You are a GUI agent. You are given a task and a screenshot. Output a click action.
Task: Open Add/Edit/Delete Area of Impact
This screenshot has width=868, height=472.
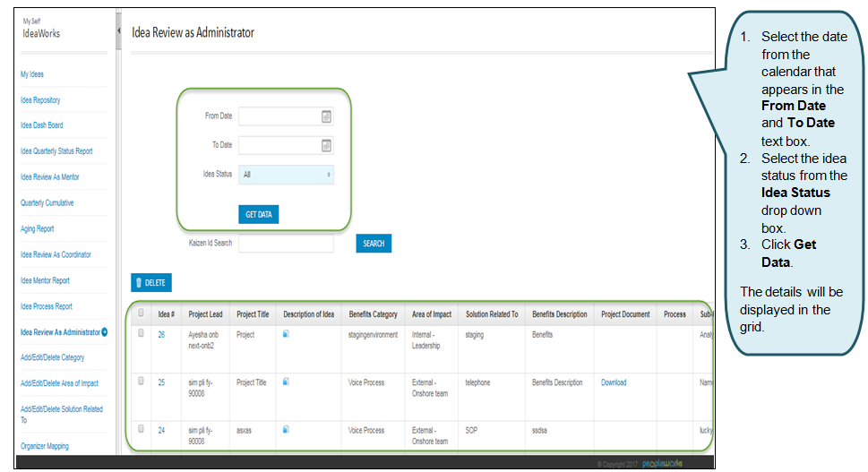click(x=59, y=383)
